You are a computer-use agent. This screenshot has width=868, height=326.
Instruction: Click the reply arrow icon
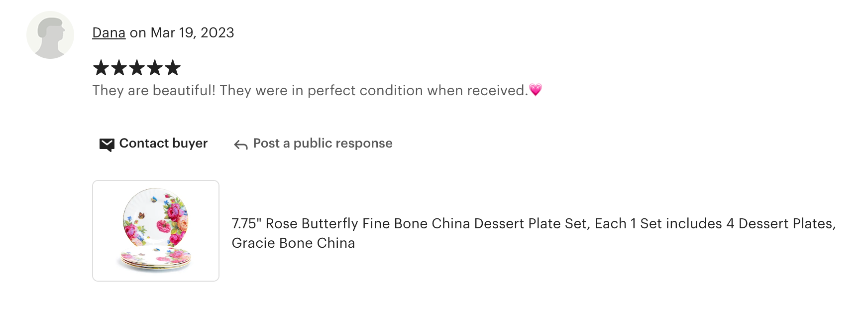coord(241,145)
